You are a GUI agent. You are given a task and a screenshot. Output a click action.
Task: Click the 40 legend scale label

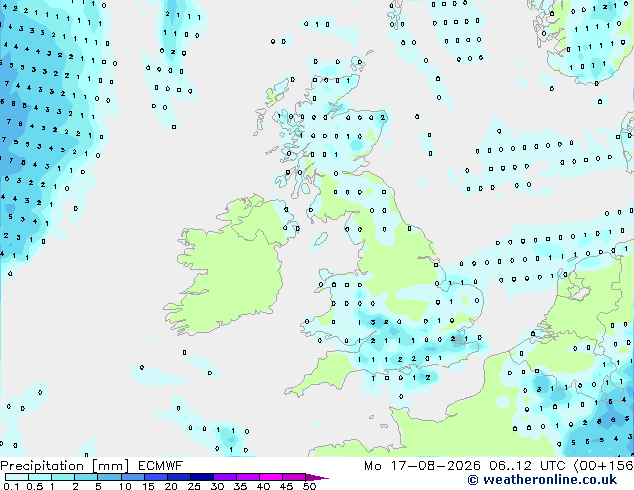263,486
